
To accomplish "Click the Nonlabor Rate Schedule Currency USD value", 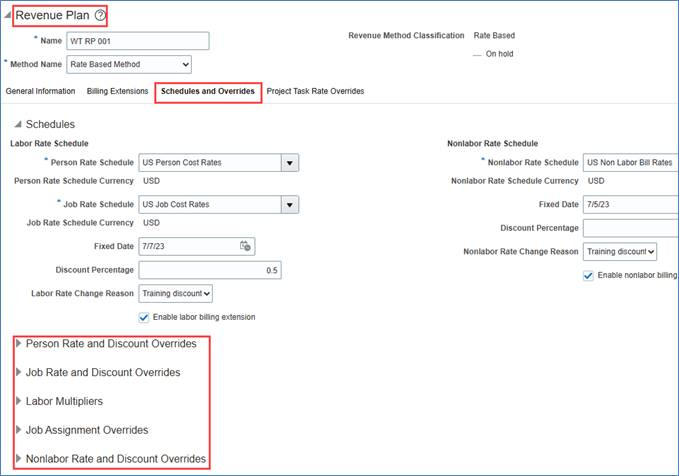I will coord(596,181).
